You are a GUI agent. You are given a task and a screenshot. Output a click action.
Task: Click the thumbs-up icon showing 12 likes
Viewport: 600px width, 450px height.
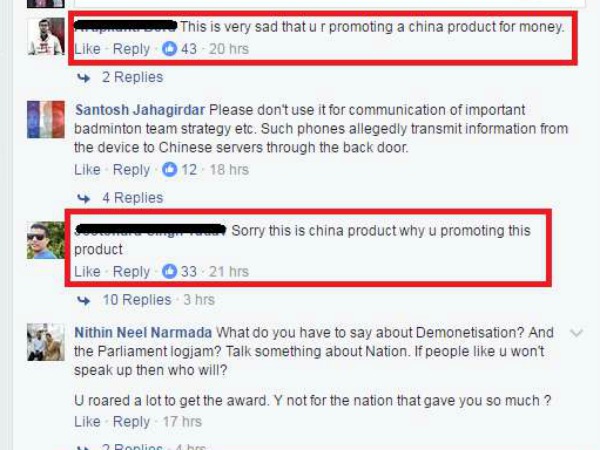(170, 170)
